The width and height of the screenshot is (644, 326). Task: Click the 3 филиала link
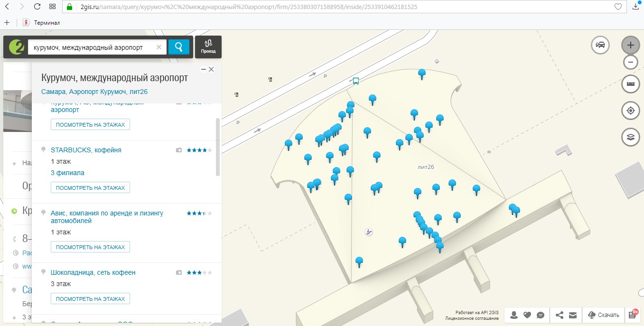pyautogui.click(x=67, y=173)
